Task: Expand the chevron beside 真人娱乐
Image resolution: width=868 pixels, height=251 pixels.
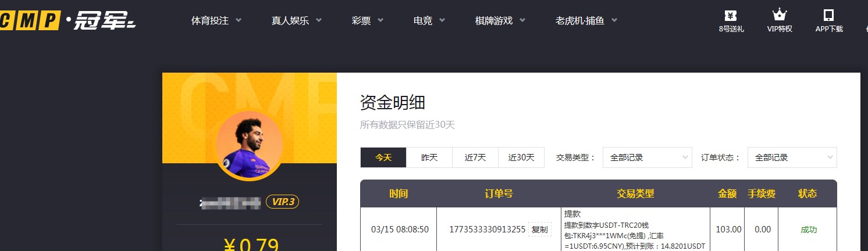Action: 319,20
